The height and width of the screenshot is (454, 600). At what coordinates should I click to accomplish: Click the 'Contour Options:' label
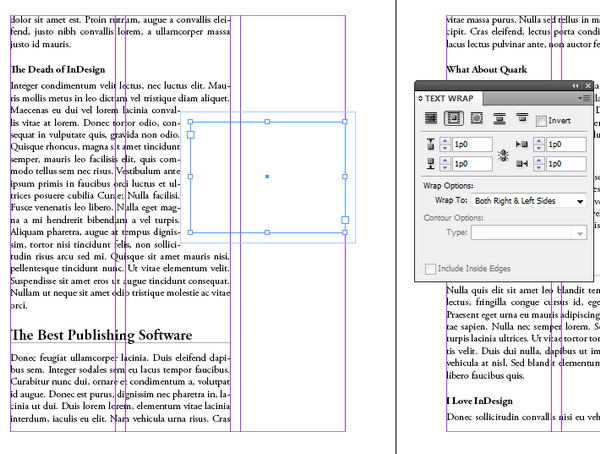pos(453,218)
